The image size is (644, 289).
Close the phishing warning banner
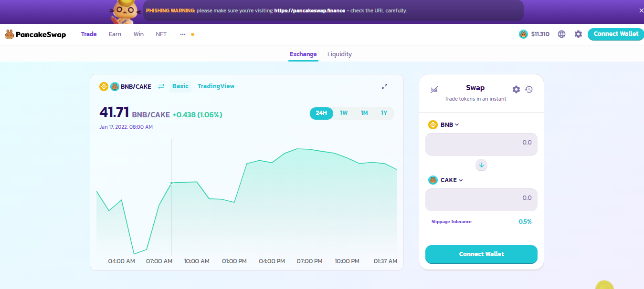[x=641, y=10]
